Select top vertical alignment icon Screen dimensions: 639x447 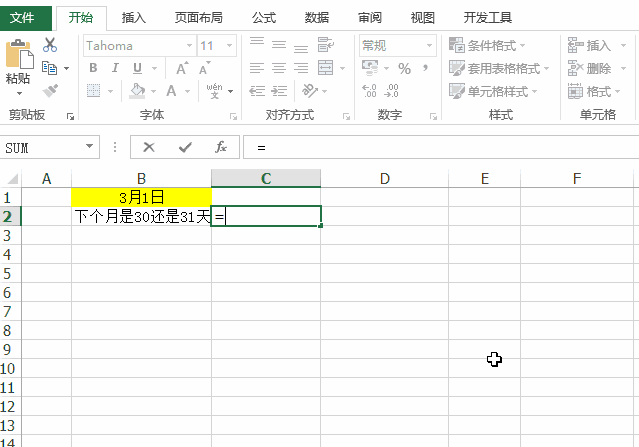(257, 42)
